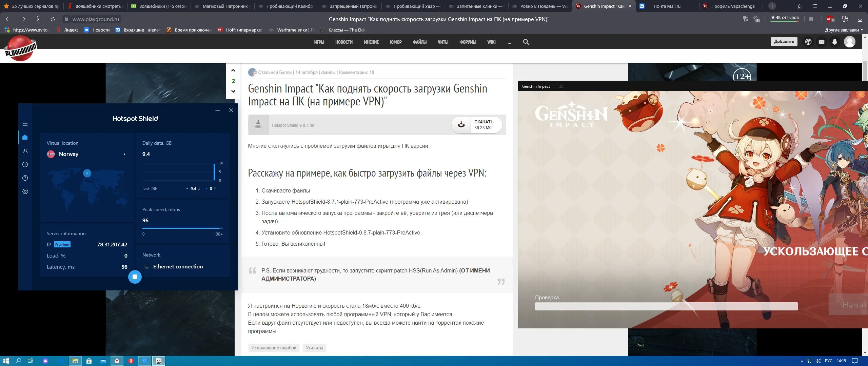Click the Добавить button in top navbar
Screen dimensions: 868x366
[783, 42]
